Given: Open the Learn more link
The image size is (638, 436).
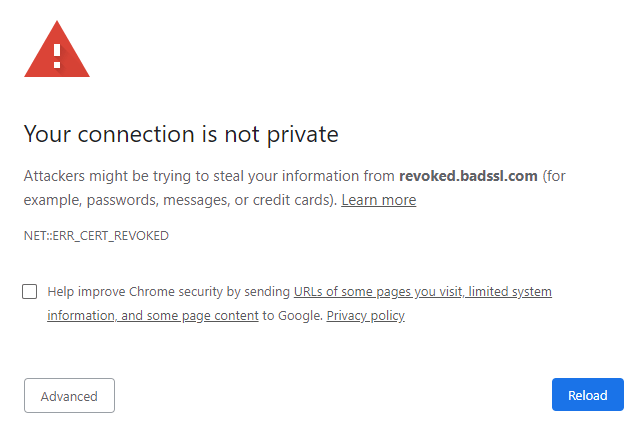Looking at the screenshot, I should tap(378, 200).
